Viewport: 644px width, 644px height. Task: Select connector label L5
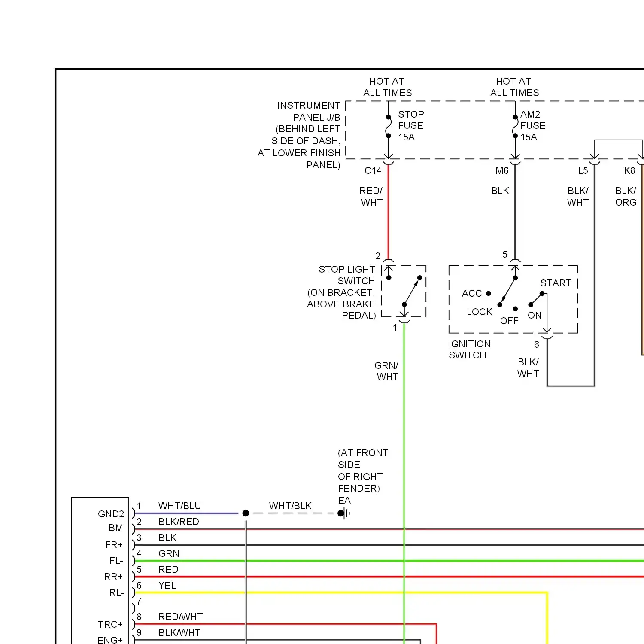(583, 171)
